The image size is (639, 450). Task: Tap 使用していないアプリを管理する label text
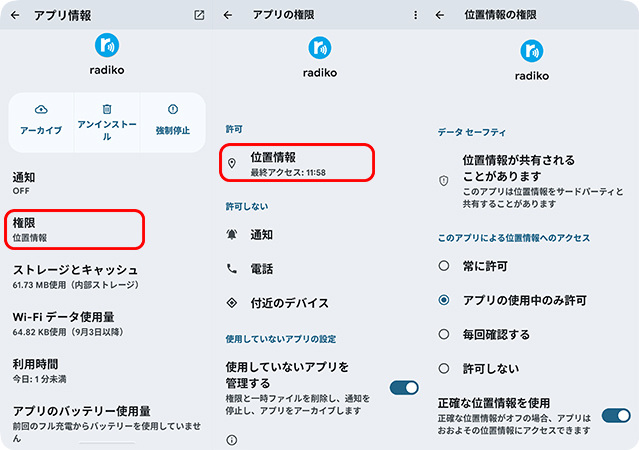287,375
